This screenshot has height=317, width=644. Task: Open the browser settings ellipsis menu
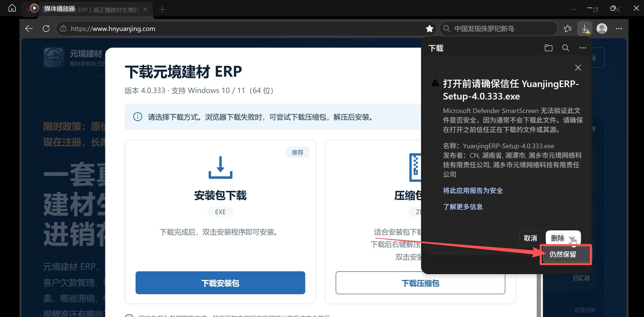pyautogui.click(x=619, y=29)
